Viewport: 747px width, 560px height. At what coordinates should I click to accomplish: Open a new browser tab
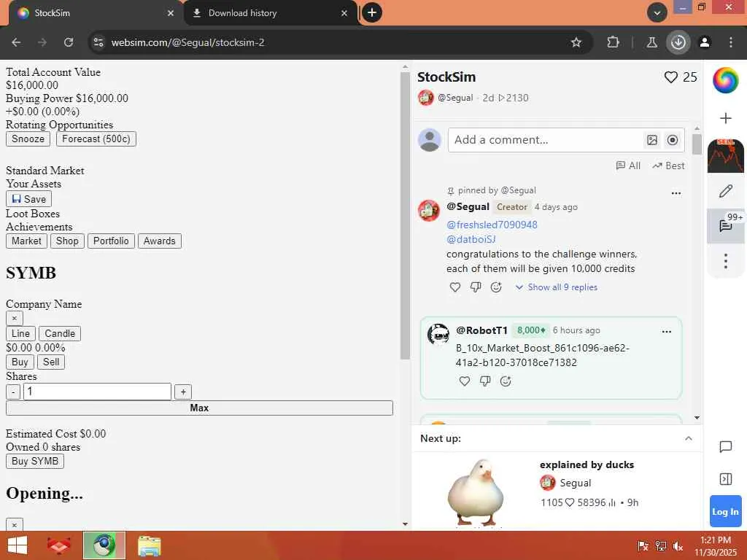pos(372,12)
